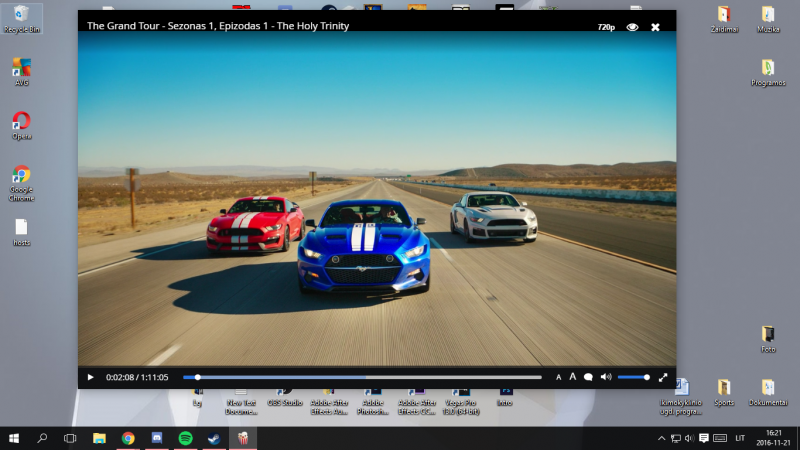
Task: Select the Foto folder on desktop
Action: coord(768,340)
